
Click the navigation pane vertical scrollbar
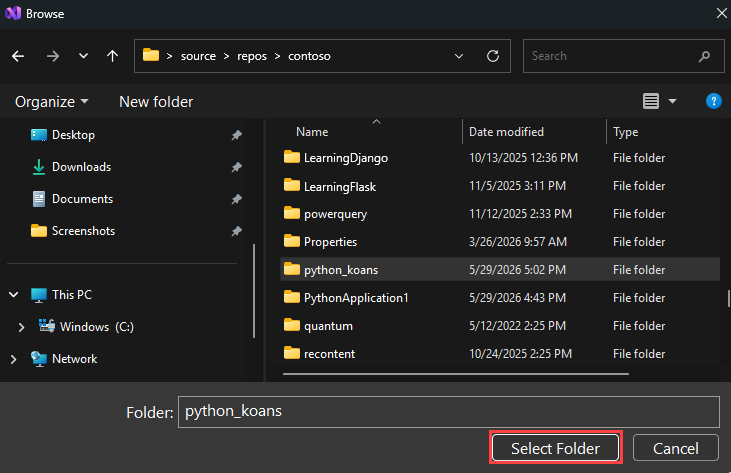[254, 291]
